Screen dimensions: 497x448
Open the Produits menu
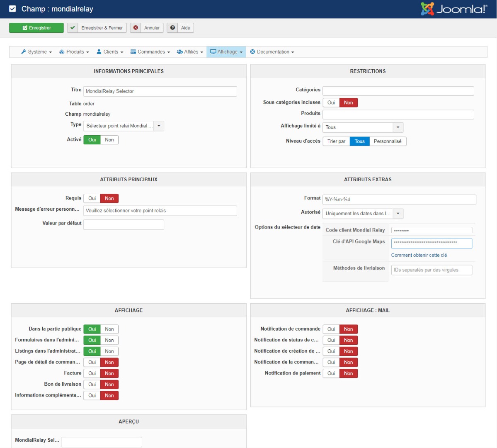[74, 52]
